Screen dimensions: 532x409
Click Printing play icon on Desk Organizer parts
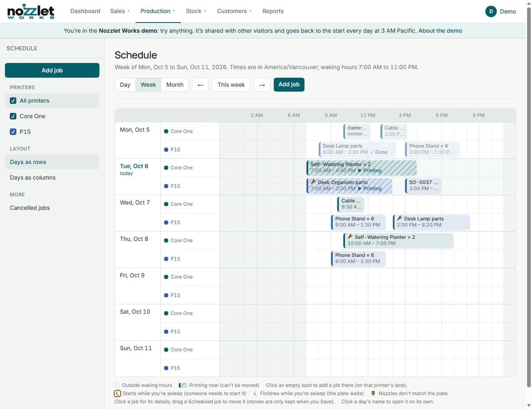pos(360,189)
